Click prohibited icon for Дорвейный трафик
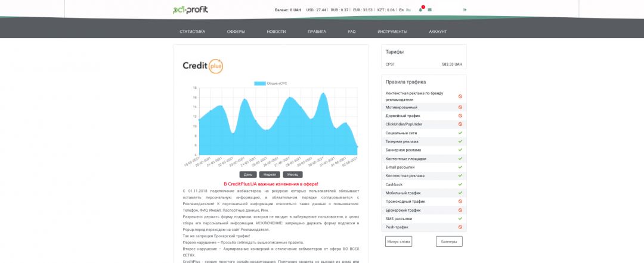Image resolution: width=644 pixels, height=263 pixels. 460,116
